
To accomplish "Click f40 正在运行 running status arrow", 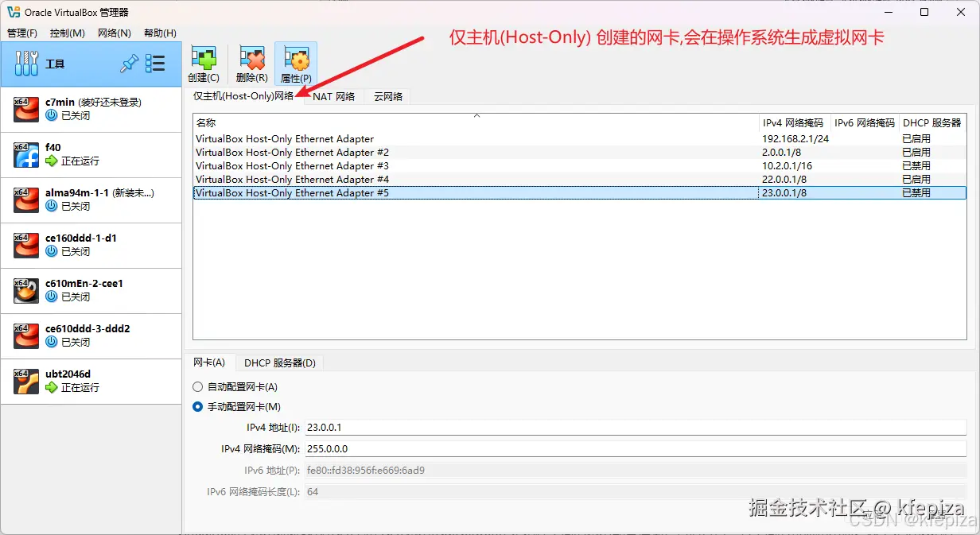I will click(x=52, y=161).
